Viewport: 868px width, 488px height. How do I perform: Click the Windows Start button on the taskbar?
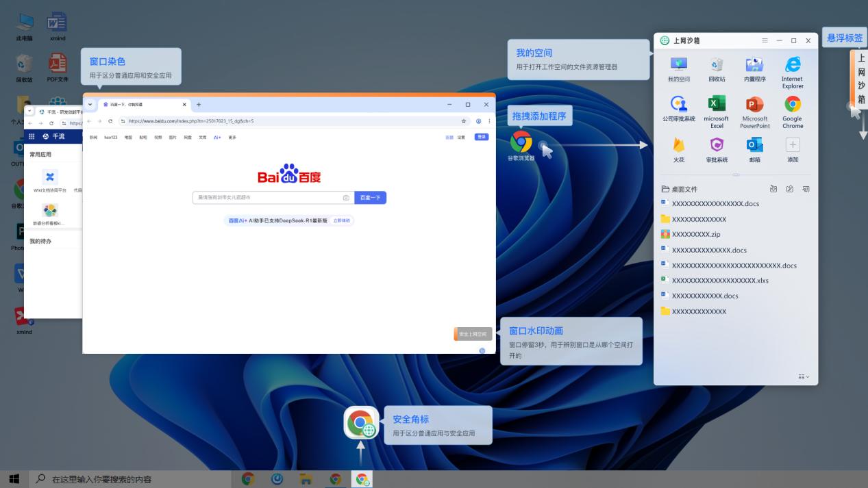click(x=14, y=479)
